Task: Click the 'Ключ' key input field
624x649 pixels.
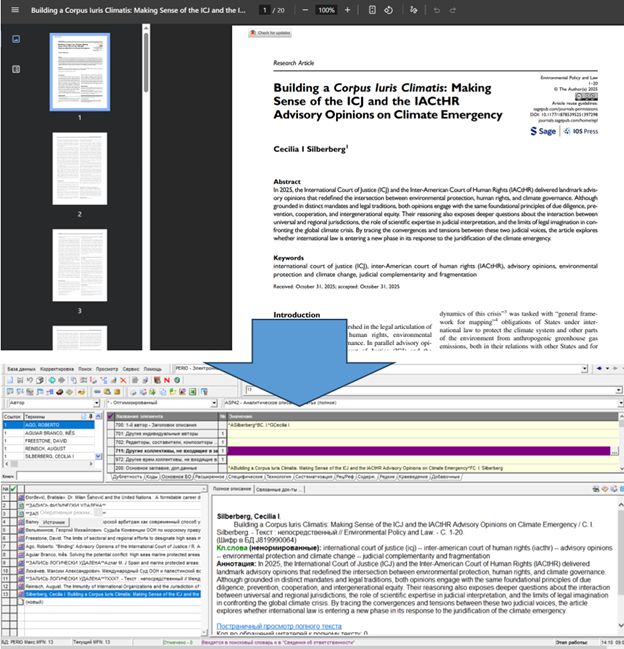Action: (x=59, y=476)
